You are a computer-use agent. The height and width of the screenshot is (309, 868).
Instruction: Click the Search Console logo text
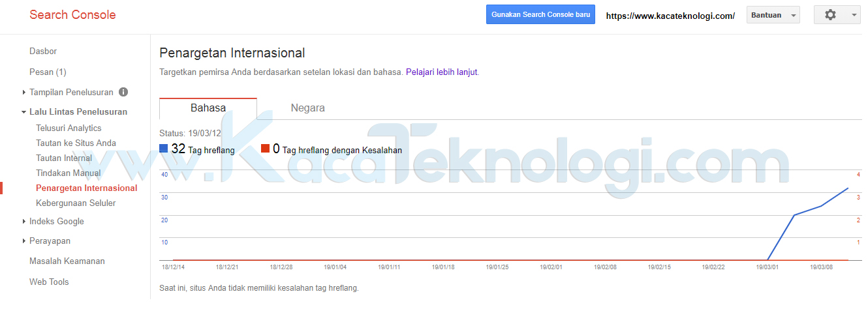(x=72, y=15)
